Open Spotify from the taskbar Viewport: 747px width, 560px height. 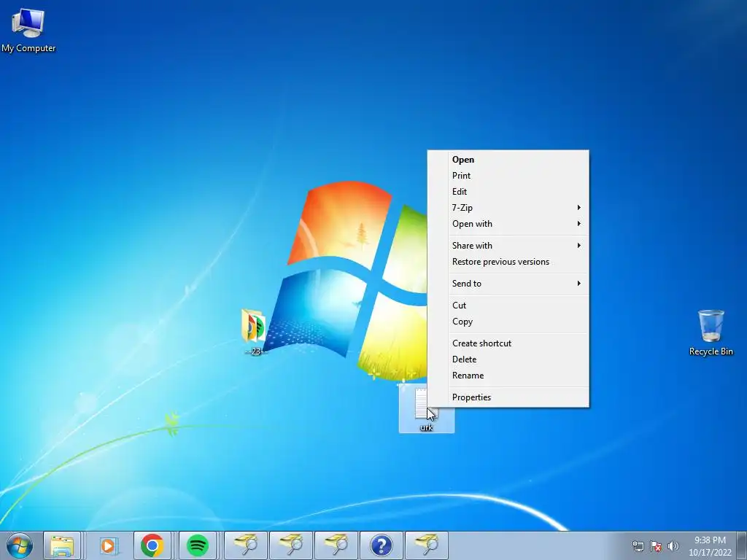197,545
